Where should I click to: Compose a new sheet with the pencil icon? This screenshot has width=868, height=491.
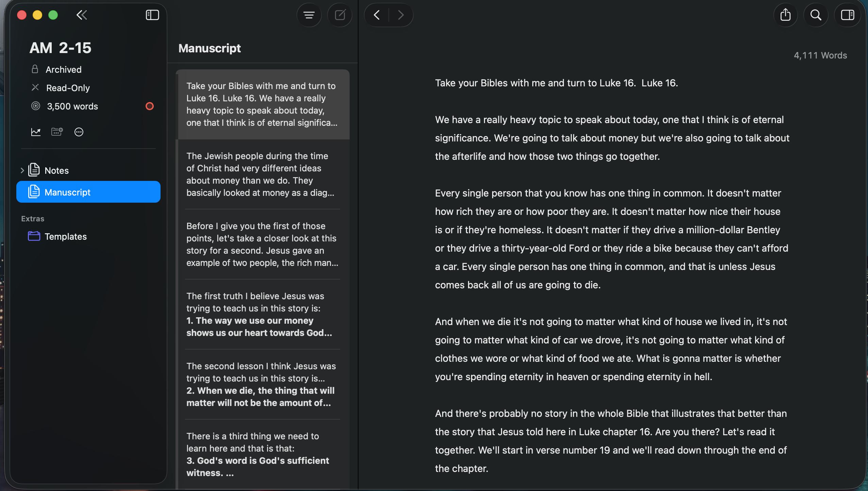click(339, 15)
